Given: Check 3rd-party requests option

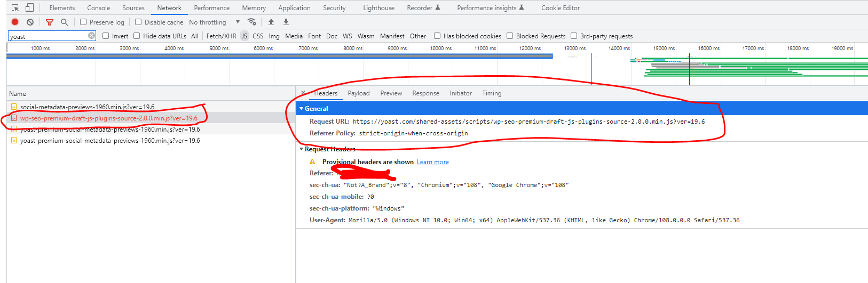Looking at the screenshot, I should [574, 36].
